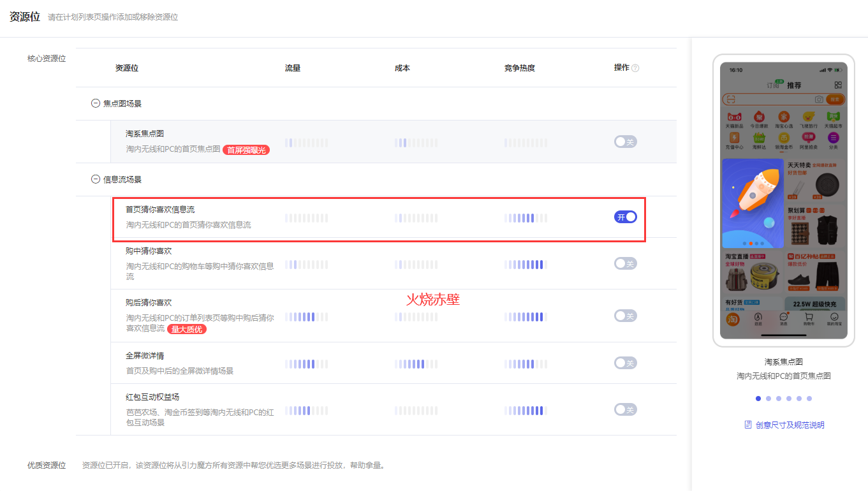This screenshot has width=868, height=491.
Task: Open the help icon beside 操作
Action: [635, 68]
